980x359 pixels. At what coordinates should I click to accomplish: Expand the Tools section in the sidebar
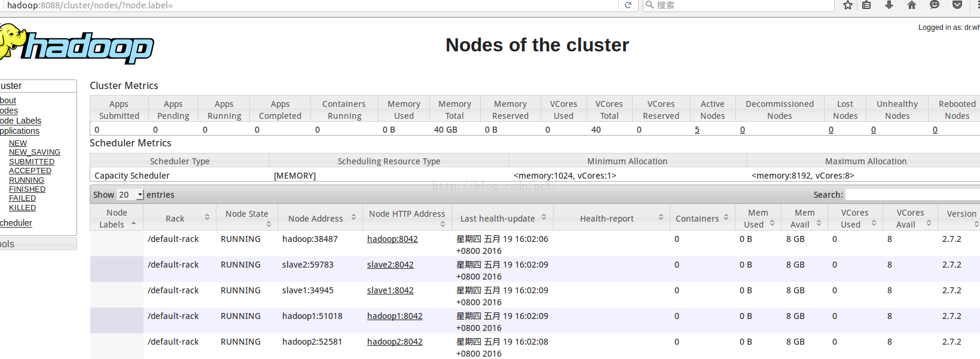click(x=38, y=244)
